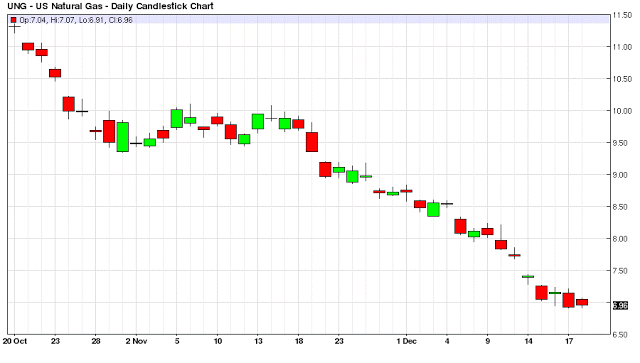
Task: Click the 11.50 price axis label
Action: click(x=622, y=15)
